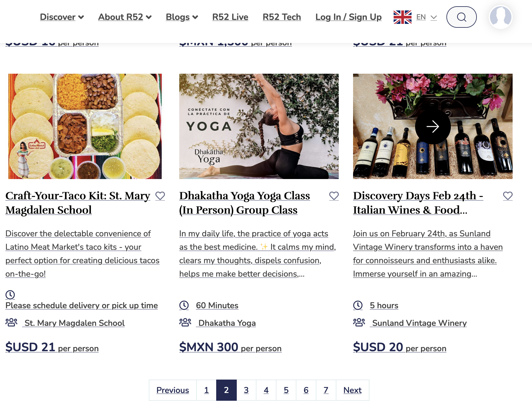Expand the Discover dropdown menu
The height and width of the screenshot is (410, 532).
(x=62, y=17)
